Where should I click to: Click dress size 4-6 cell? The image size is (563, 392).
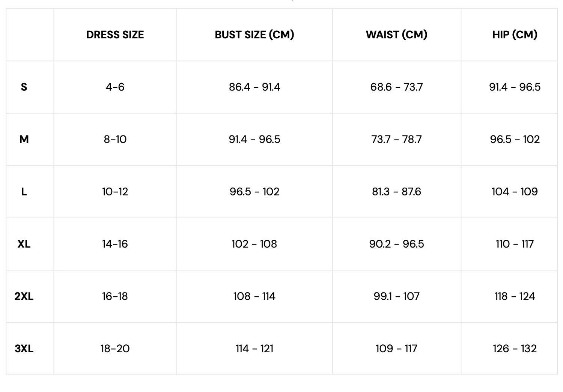(x=115, y=87)
